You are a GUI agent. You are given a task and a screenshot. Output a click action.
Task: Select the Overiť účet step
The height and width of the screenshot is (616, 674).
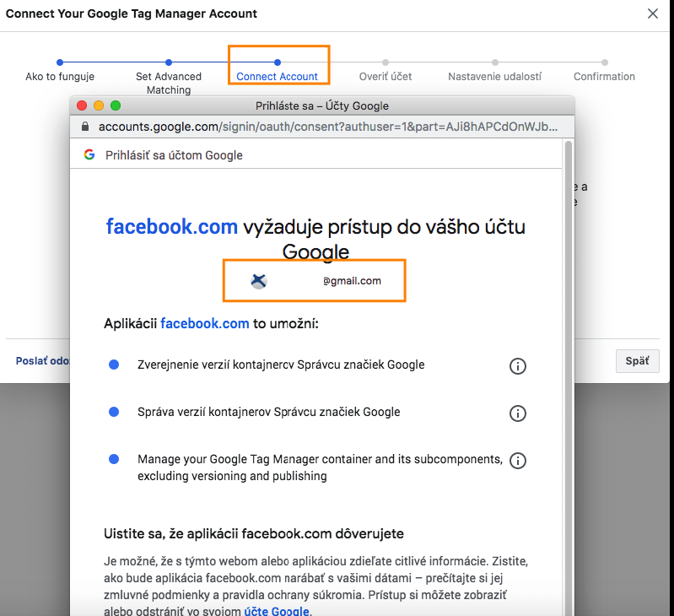[386, 76]
